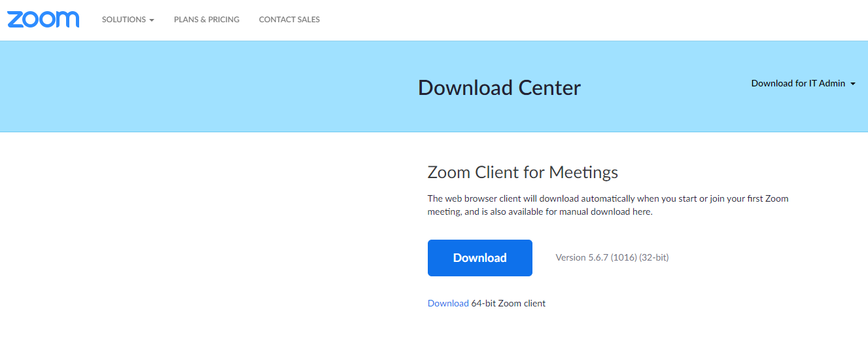Click the (32-bit) text after the version

coord(654,258)
